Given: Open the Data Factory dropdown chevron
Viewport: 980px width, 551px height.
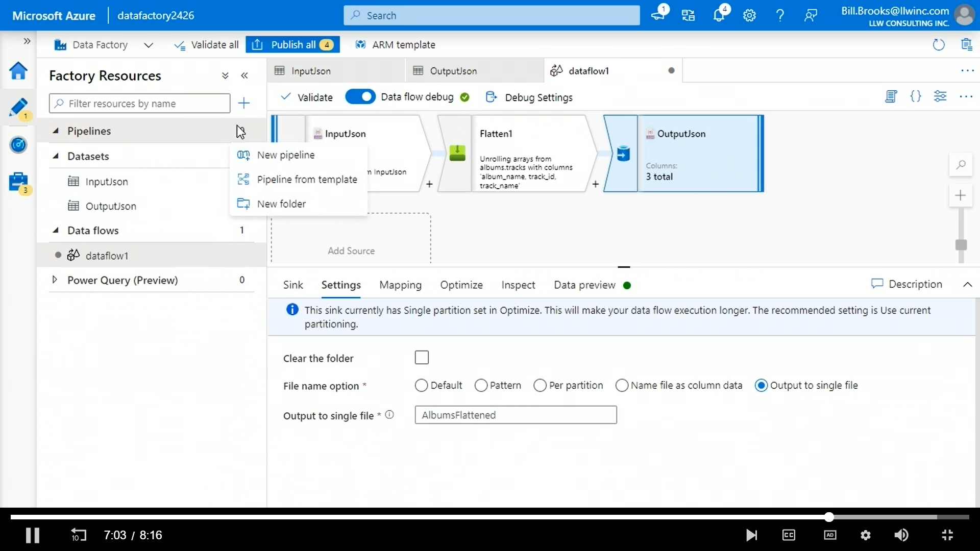Looking at the screenshot, I should pyautogui.click(x=149, y=45).
